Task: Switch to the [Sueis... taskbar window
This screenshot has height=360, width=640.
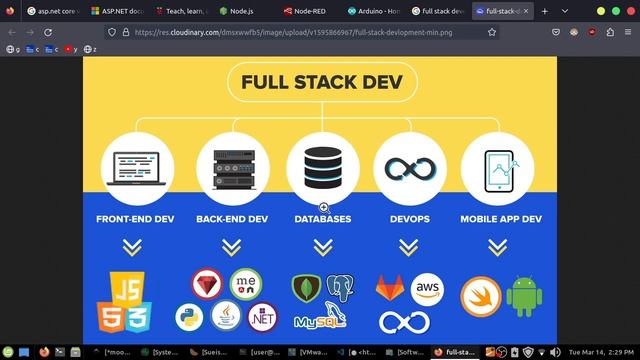Action: [209, 352]
